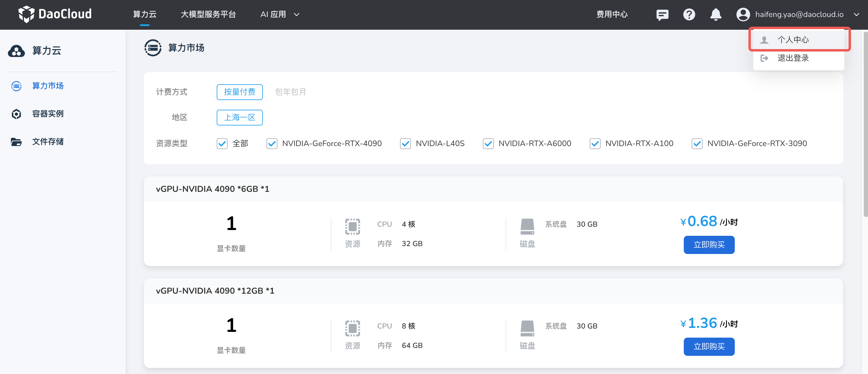Click the 文件存储 folder icon
868x374 pixels.
16,142
